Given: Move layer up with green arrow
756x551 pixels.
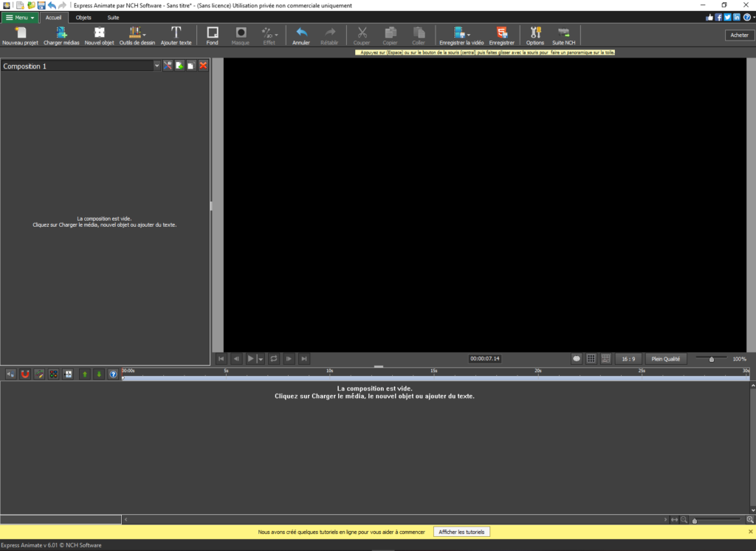Looking at the screenshot, I should tap(85, 374).
